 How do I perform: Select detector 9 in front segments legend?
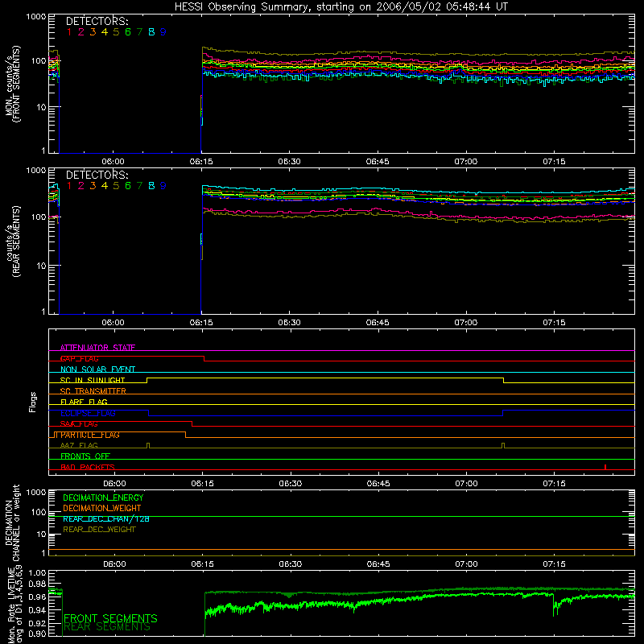pyautogui.click(x=163, y=32)
